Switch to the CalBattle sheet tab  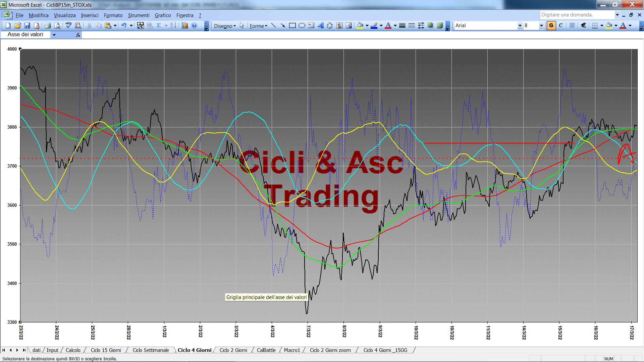[266, 350]
